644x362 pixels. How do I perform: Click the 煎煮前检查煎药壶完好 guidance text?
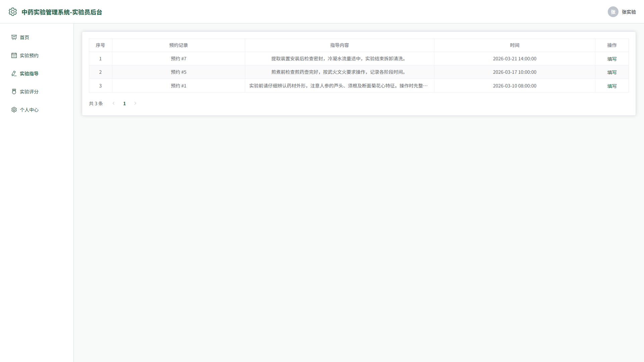tap(339, 72)
